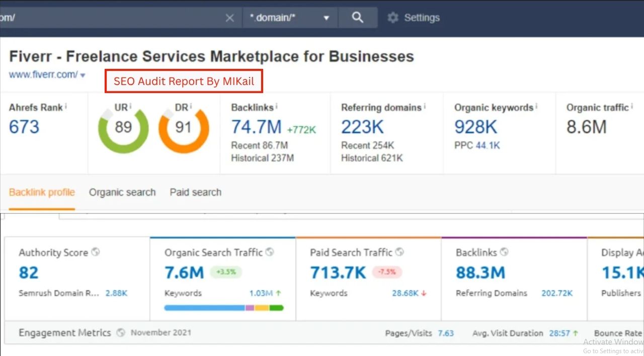Screen dimensions: 644x356
Task: Click the UR donut chart showing 89
Action: tap(123, 128)
